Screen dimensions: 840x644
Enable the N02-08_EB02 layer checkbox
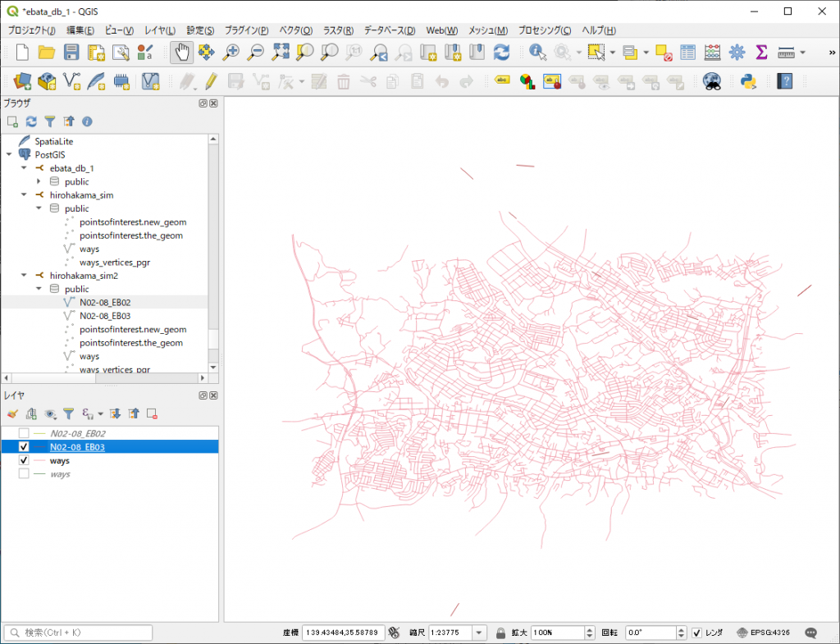(x=24, y=433)
